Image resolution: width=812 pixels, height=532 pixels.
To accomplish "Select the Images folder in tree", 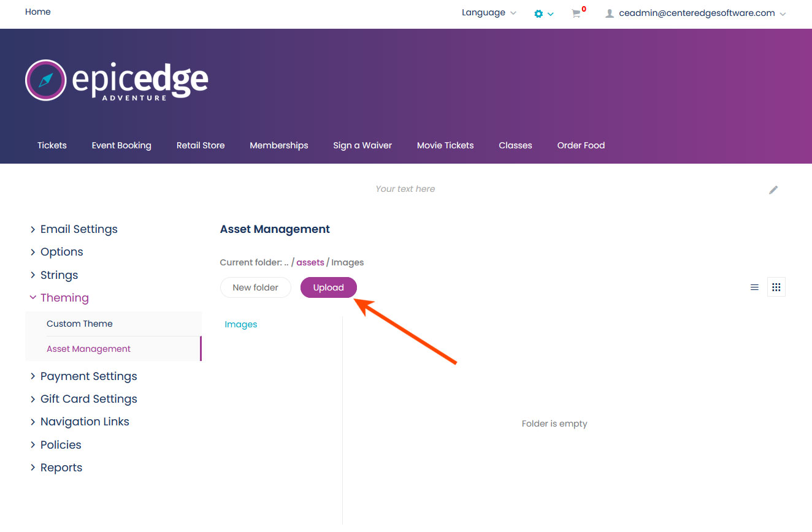I will coord(241,324).
